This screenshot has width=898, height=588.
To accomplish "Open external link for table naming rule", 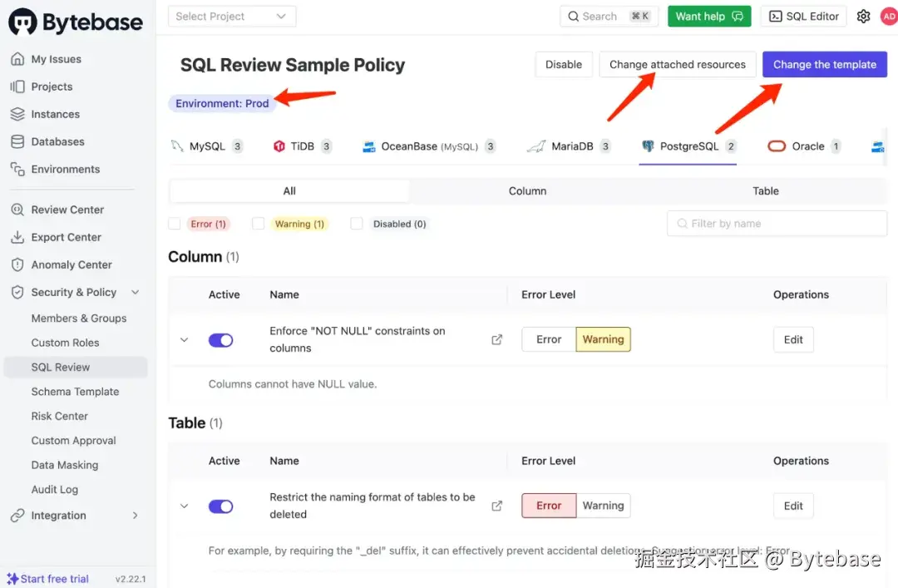I will (x=497, y=506).
